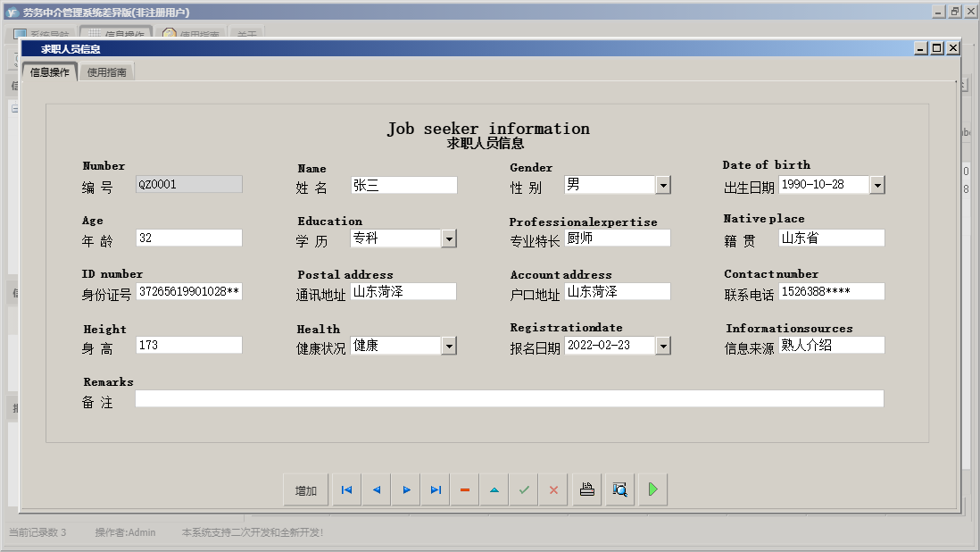Viewport: 980px width, 552px height.
Task: Maximize the 求职人员信息 dialog window
Action: (x=937, y=48)
